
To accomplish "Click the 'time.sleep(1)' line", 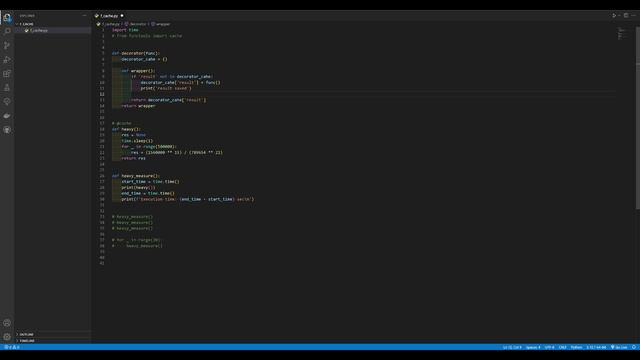I will pyautogui.click(x=137, y=141).
